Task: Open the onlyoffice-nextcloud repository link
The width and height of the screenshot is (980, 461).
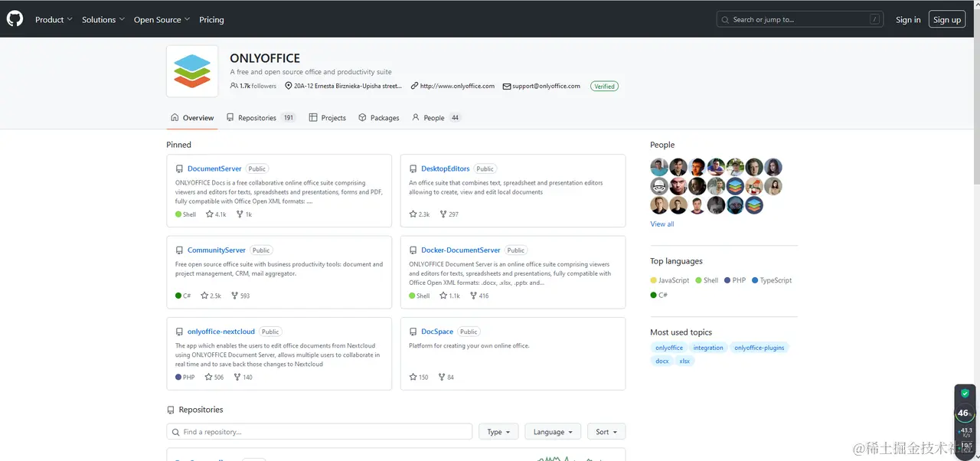Action: [x=221, y=332]
